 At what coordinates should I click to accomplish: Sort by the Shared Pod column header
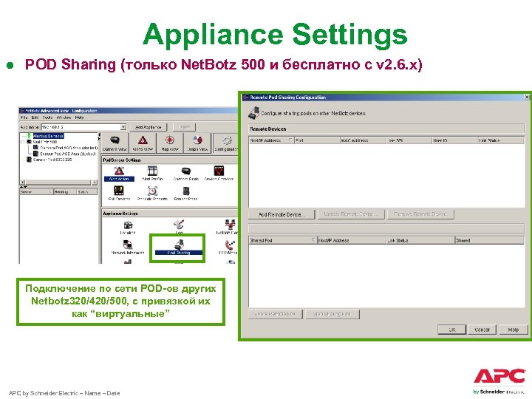[282, 240]
